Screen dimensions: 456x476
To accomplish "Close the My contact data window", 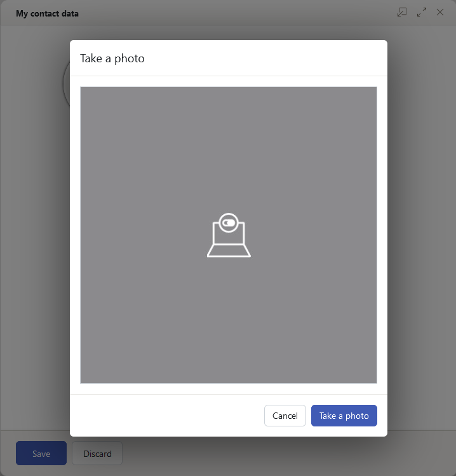I will point(440,12).
